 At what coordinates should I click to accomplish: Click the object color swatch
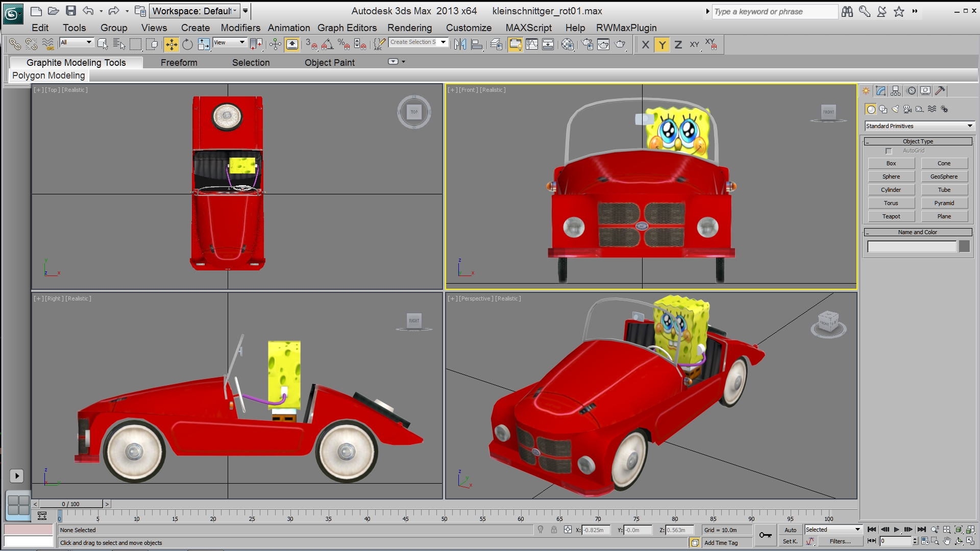click(x=964, y=247)
